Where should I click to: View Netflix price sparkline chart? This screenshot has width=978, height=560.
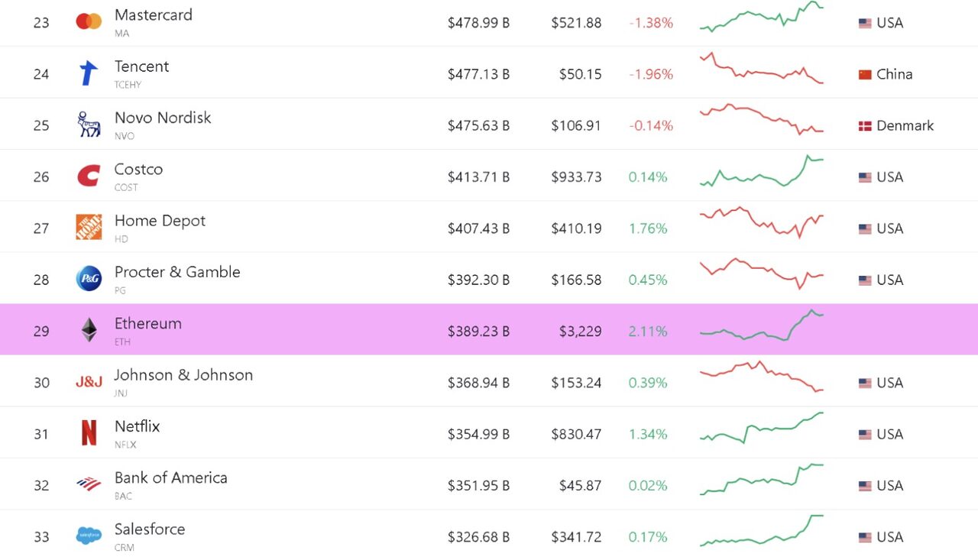(762, 428)
